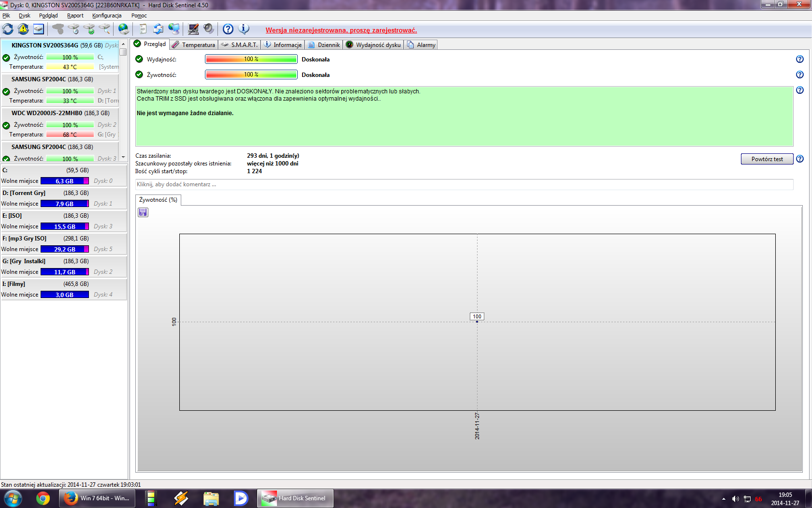
Task: Click the comment field to add a comment
Action: 464,184
